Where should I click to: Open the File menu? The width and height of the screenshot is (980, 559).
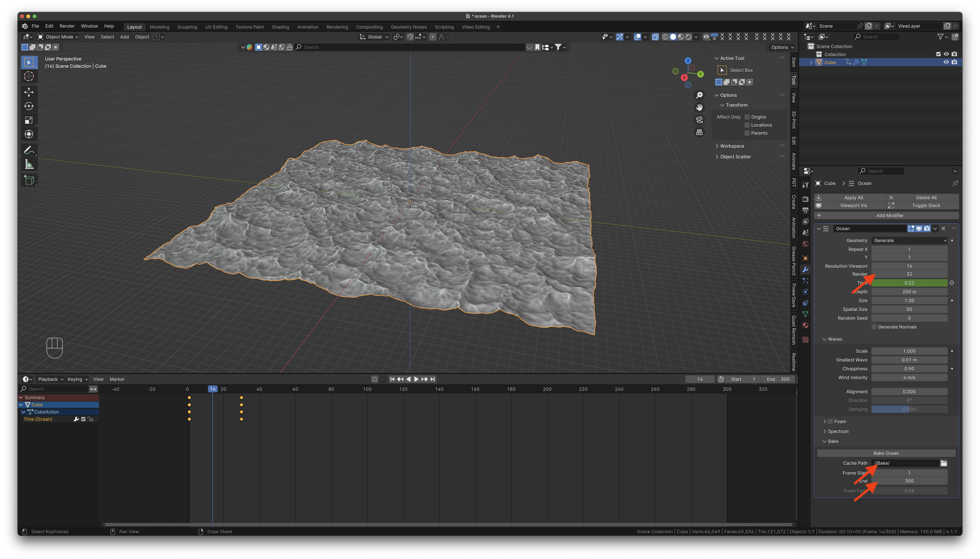(x=35, y=26)
